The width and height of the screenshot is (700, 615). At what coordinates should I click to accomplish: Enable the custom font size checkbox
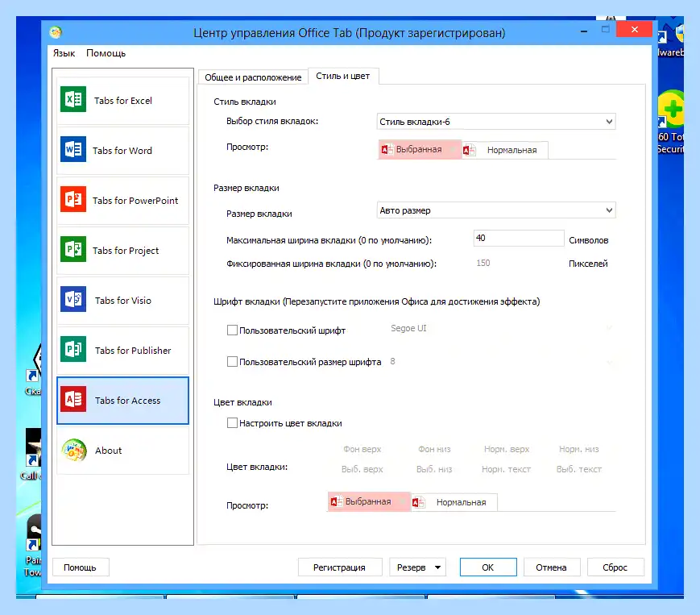click(232, 361)
